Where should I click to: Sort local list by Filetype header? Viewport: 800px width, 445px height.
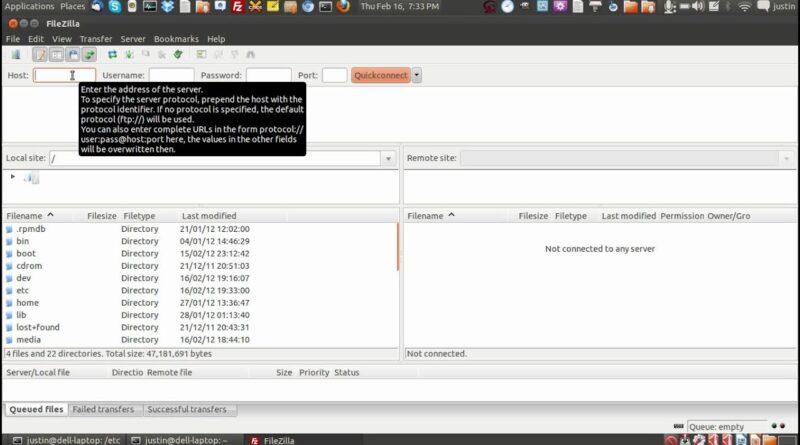[x=139, y=216]
